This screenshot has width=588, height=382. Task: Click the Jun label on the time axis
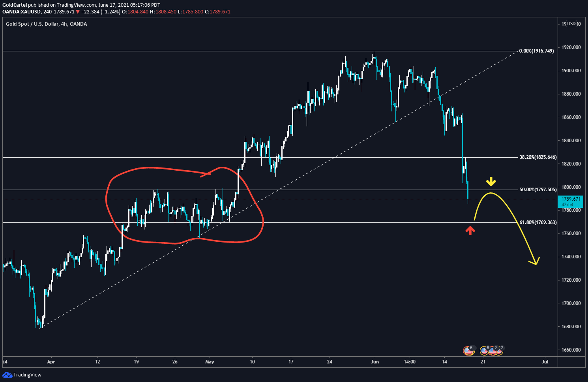375,362
